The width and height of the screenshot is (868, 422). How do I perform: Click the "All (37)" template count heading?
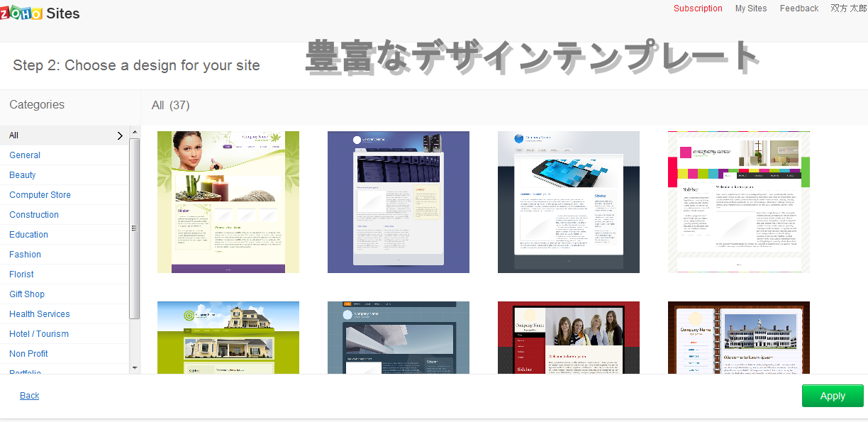[171, 105]
